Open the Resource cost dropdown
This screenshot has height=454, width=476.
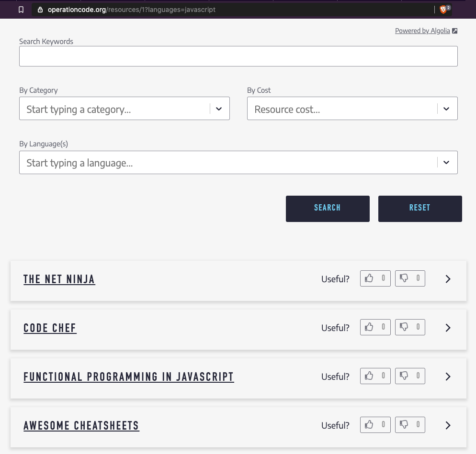tap(446, 109)
